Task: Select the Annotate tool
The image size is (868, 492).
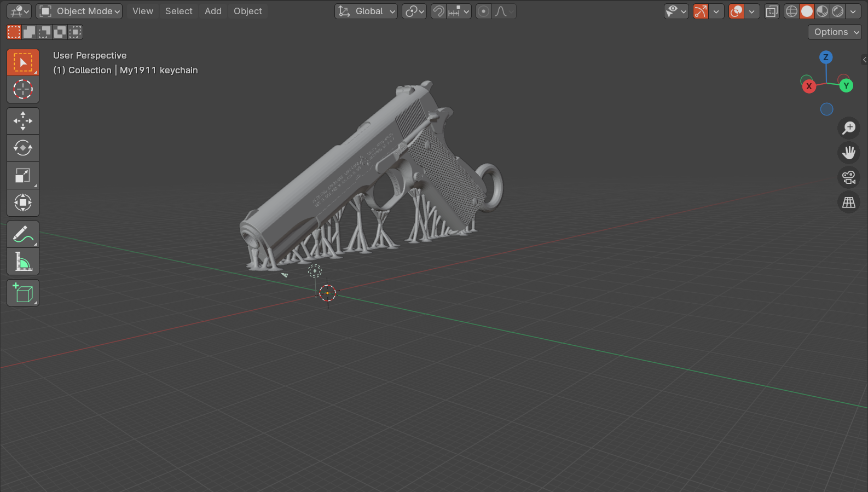Action: (23, 234)
